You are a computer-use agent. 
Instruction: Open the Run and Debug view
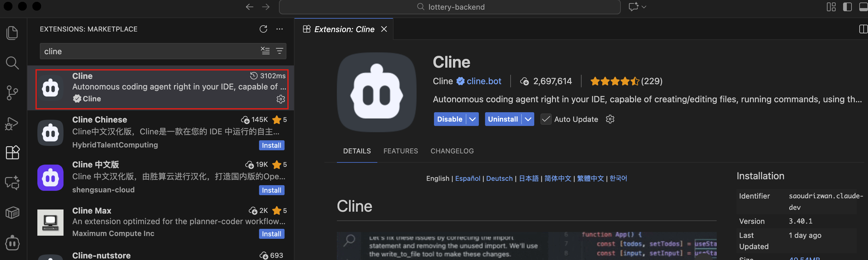point(12,123)
